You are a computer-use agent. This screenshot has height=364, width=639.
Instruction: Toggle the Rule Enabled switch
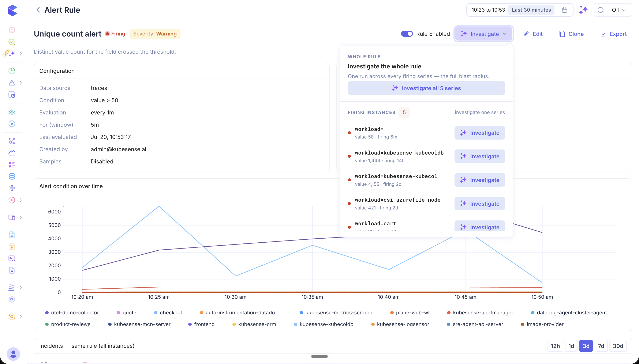[407, 34]
